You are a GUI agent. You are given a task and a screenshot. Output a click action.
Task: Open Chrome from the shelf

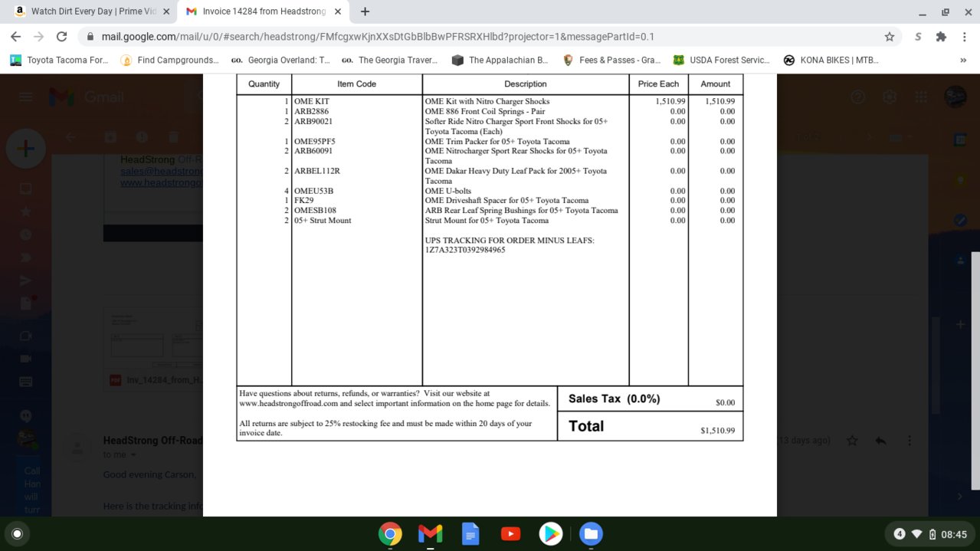pos(390,533)
